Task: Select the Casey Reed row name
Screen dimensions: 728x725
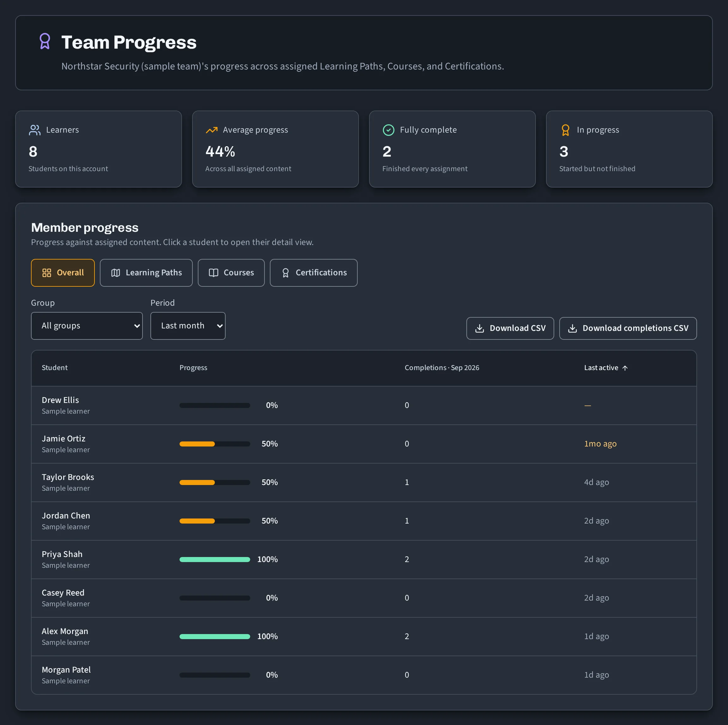Action: point(63,592)
